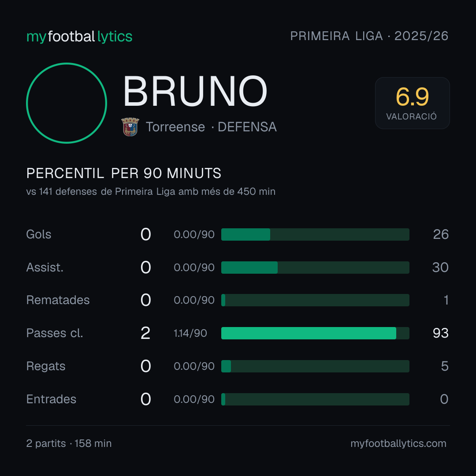Click the Assist. percentile bar

[x=315, y=268]
